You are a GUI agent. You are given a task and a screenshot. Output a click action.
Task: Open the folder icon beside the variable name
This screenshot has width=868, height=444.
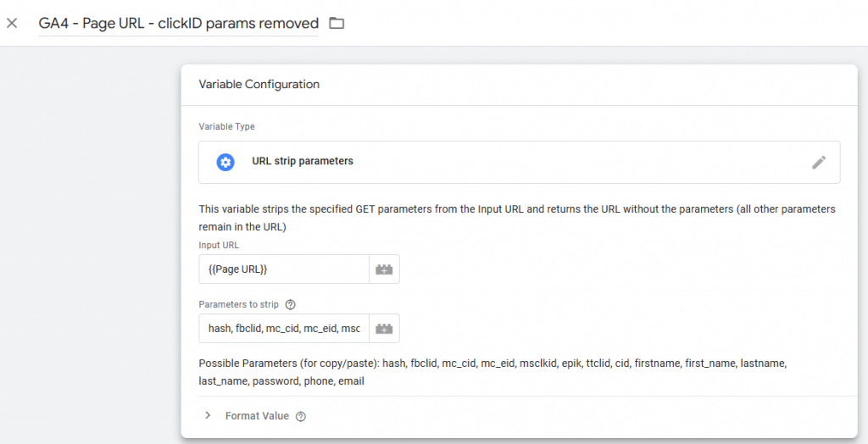click(337, 23)
